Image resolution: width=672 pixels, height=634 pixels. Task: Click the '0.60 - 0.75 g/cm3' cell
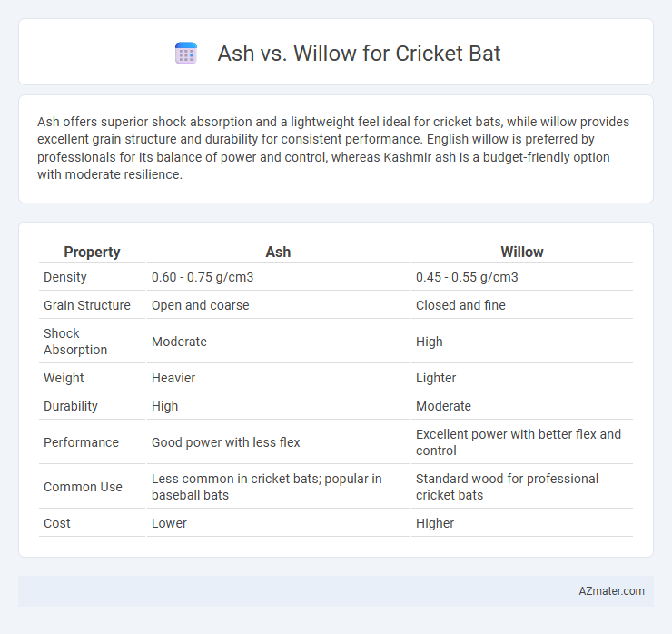203,277
